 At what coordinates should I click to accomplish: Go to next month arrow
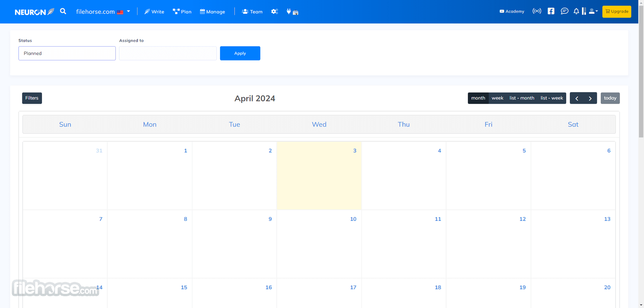point(590,98)
